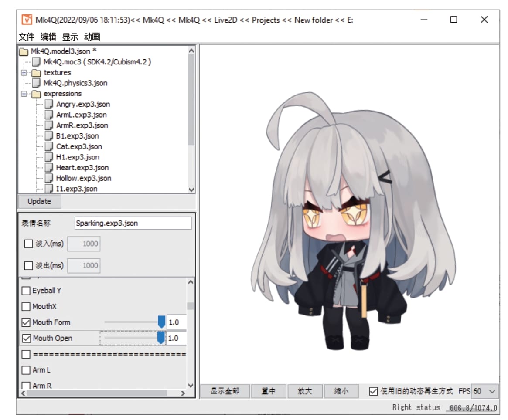Click the Angry.exp3.json file icon

tap(48, 104)
